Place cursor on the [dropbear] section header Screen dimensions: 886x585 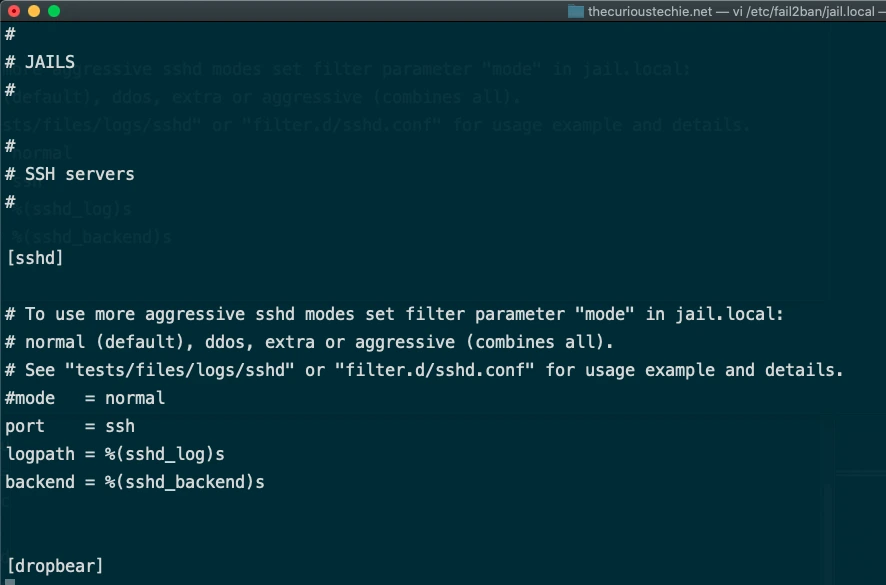tap(55, 566)
